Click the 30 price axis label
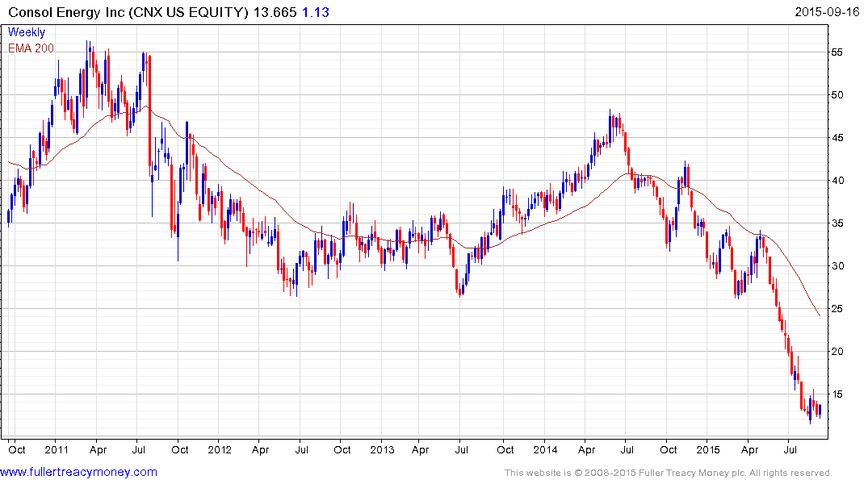Viewport: 868px width, 484px height. (837, 265)
